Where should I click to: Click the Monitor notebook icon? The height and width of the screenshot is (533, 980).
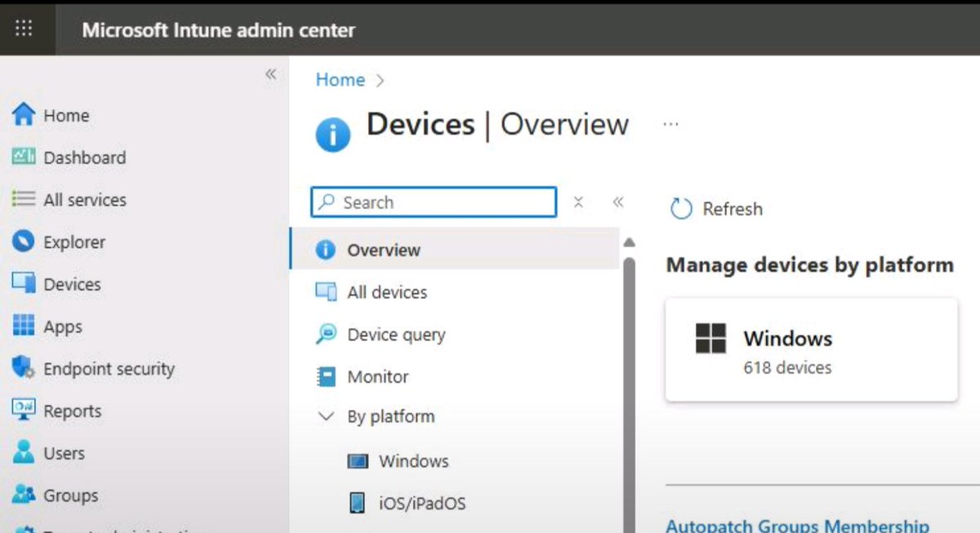[x=326, y=376]
